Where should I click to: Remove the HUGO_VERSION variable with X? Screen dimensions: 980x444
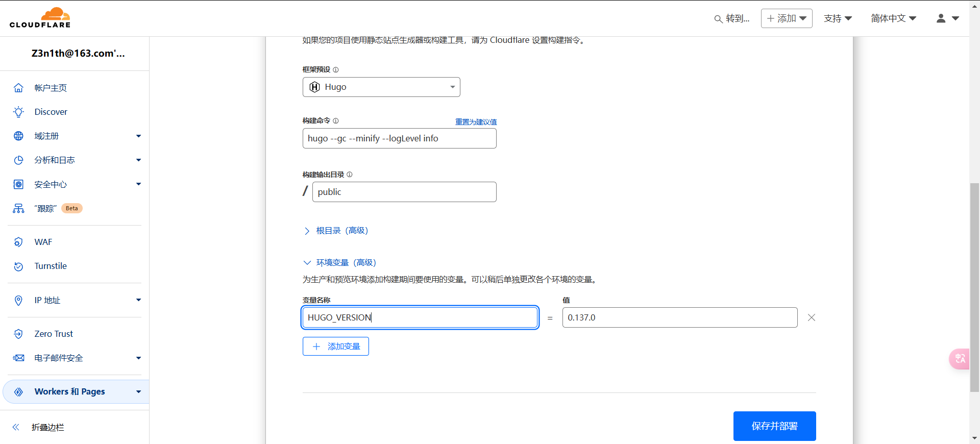[x=811, y=317]
